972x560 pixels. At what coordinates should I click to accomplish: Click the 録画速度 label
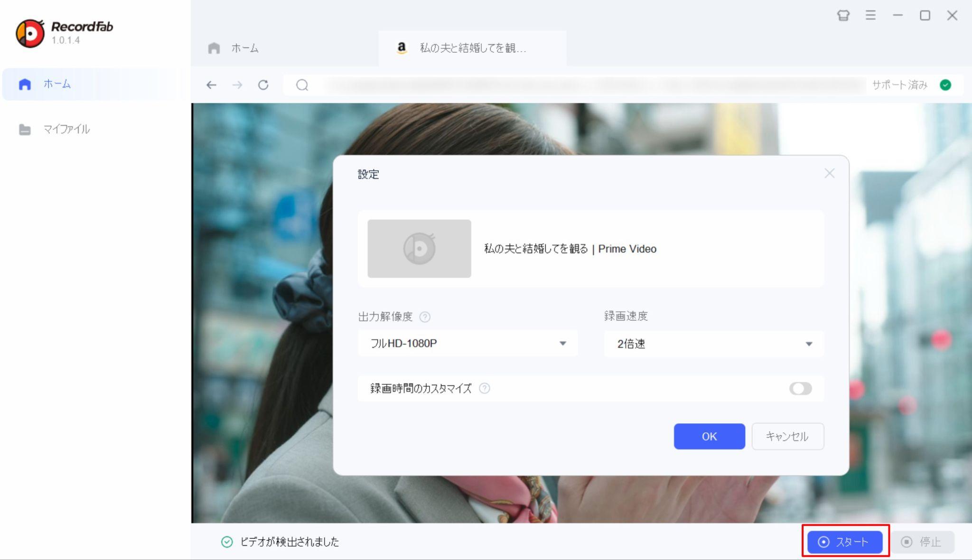point(626,316)
